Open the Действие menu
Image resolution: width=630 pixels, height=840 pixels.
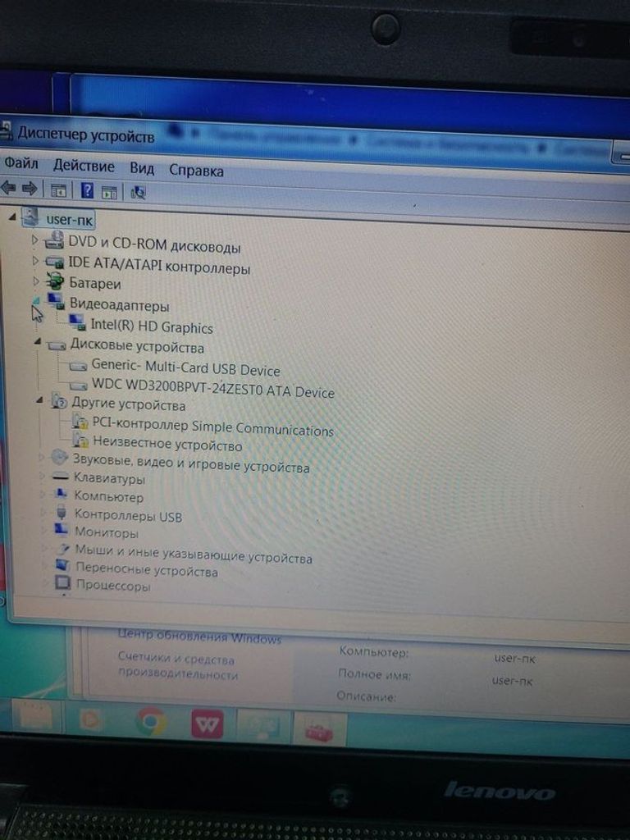point(84,166)
